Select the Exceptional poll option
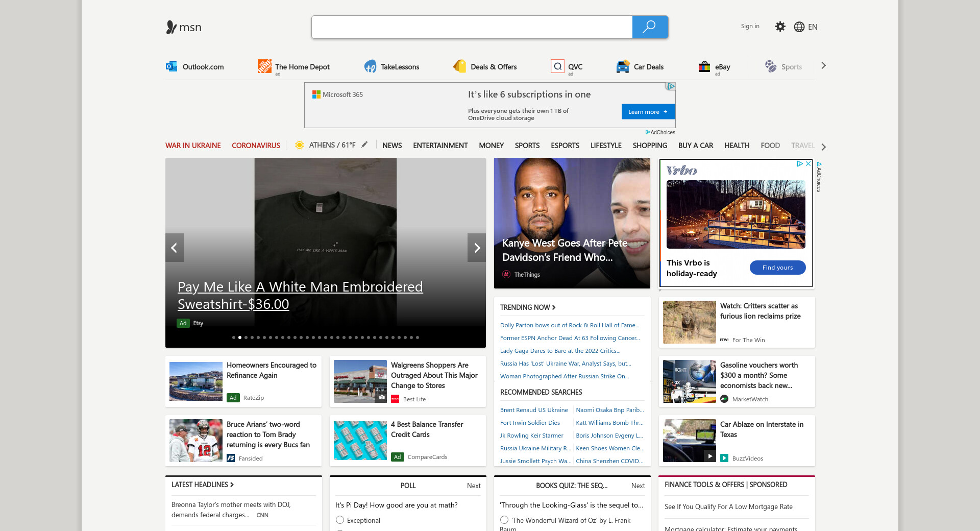The width and height of the screenshot is (980, 531). point(340,520)
